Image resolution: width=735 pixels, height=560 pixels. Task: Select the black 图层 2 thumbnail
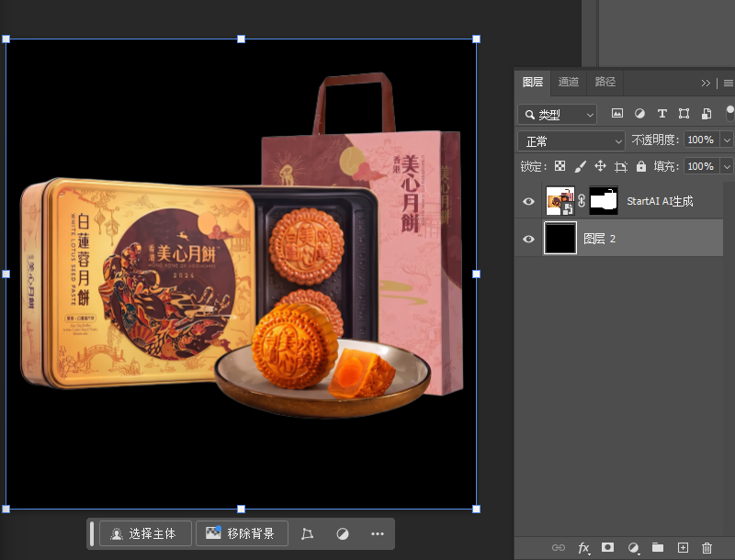click(560, 239)
